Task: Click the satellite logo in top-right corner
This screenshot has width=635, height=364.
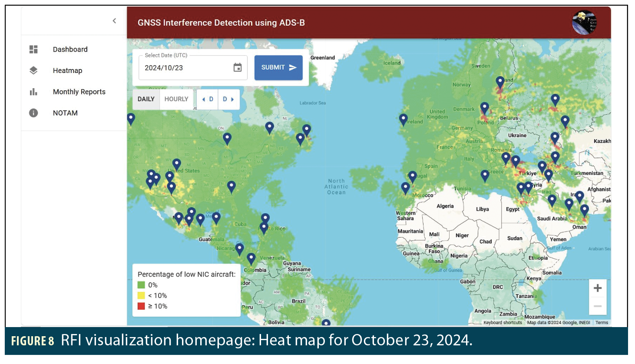Action: coord(584,22)
